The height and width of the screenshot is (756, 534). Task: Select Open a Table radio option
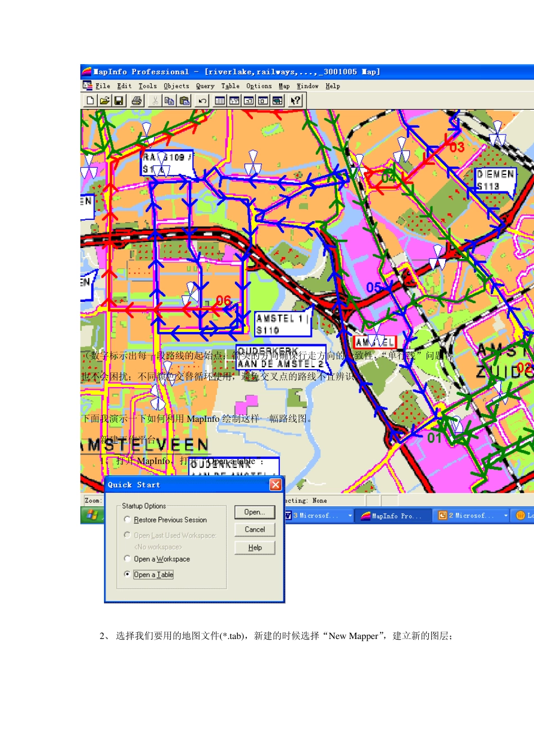tap(127, 574)
